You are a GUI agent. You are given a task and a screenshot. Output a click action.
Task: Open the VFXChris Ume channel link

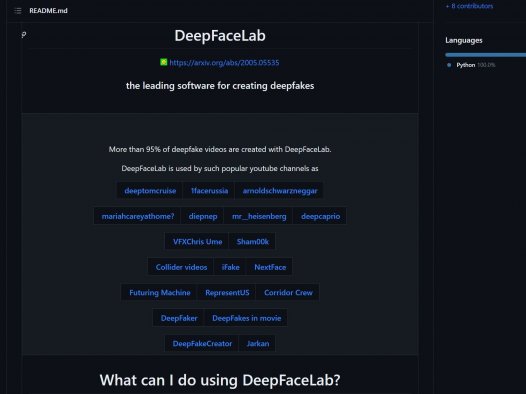pyautogui.click(x=197, y=242)
